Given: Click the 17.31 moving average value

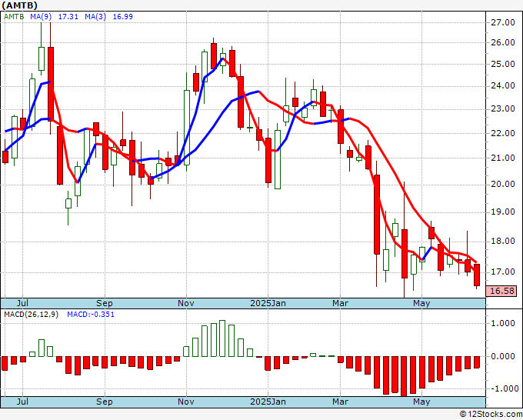Looking at the screenshot, I should [68, 16].
